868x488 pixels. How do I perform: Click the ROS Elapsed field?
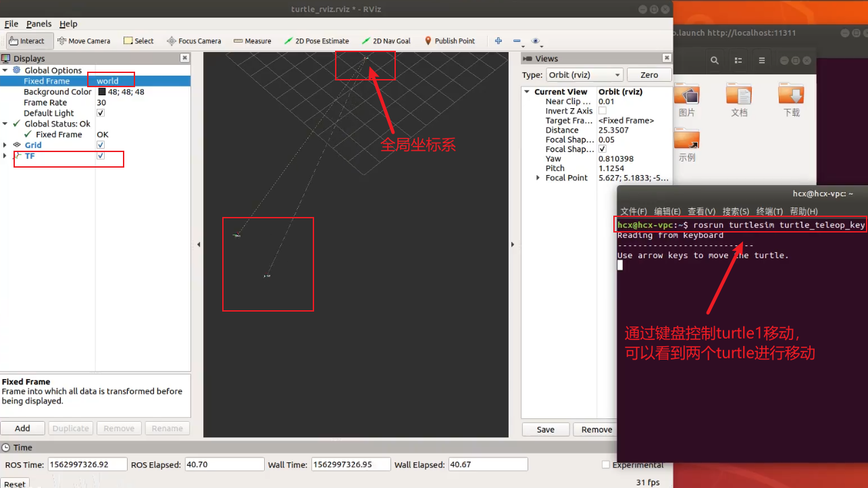tap(224, 464)
